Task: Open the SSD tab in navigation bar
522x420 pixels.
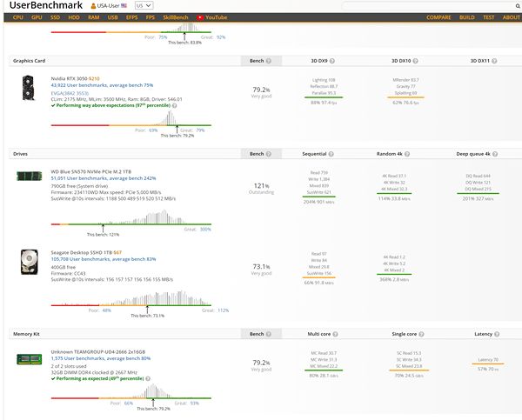Action: (56, 17)
